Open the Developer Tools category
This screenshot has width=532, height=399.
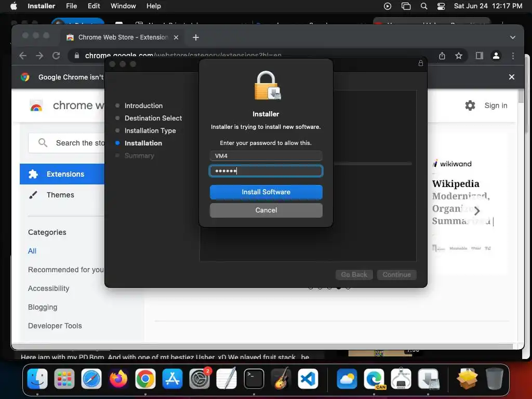pos(55,326)
